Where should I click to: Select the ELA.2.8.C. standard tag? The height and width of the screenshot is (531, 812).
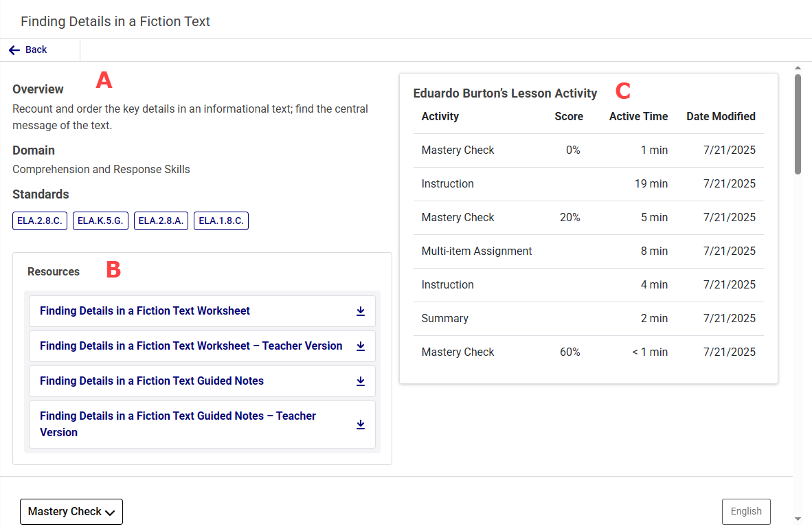(40, 221)
